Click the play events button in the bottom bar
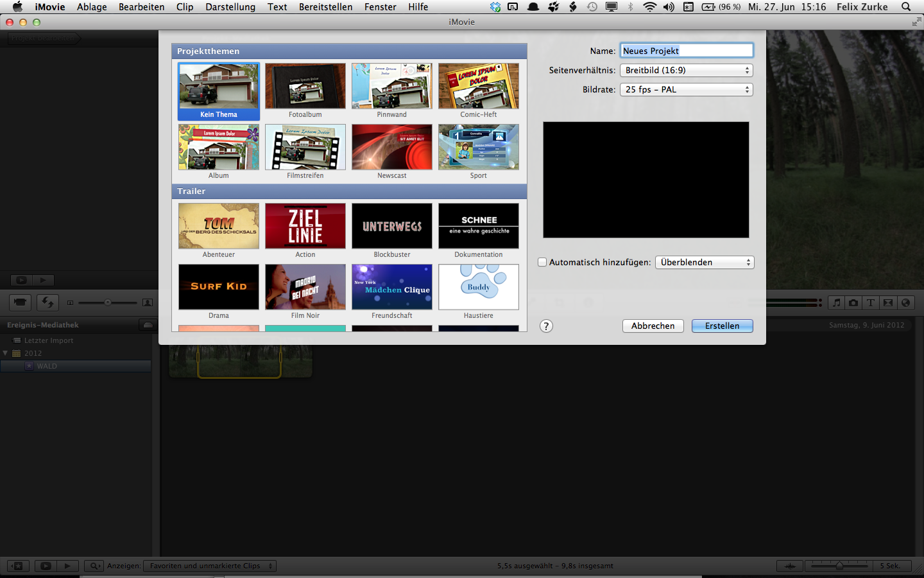This screenshot has height=578, width=924. pos(67,566)
